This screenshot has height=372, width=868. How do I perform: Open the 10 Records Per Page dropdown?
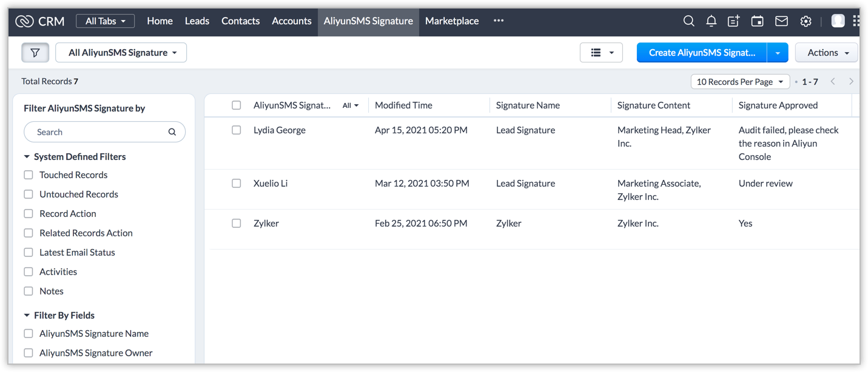click(x=740, y=81)
